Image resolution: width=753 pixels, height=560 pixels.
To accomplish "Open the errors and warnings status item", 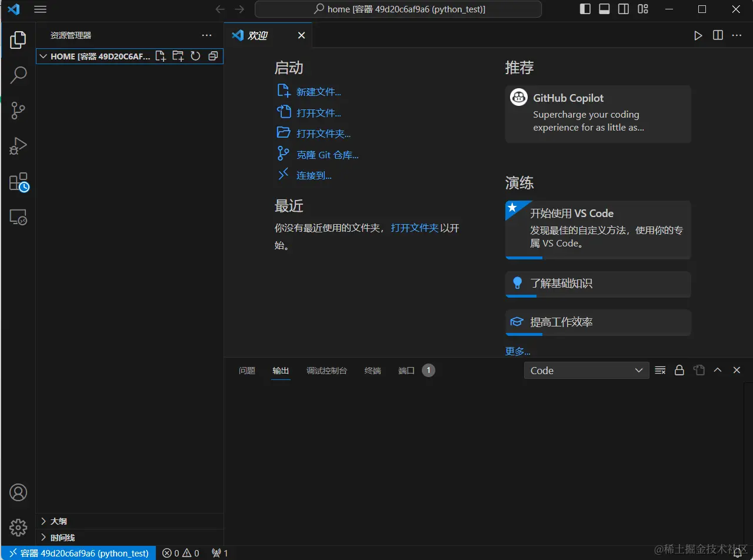I will (x=181, y=553).
